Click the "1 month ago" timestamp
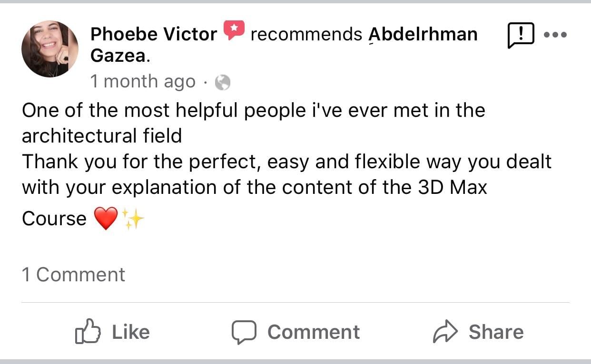Screen dimensions: 591x364 [143, 82]
